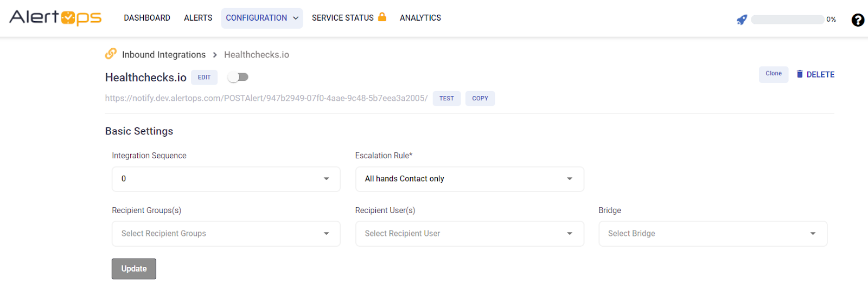Open the Configuration menu
Image resolution: width=868 pixels, height=289 pixels.
[261, 18]
